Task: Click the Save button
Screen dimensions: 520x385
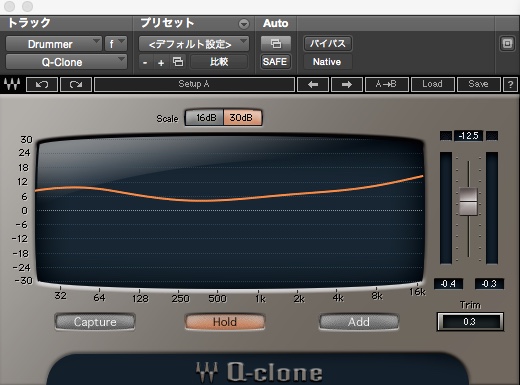Action: (x=479, y=84)
